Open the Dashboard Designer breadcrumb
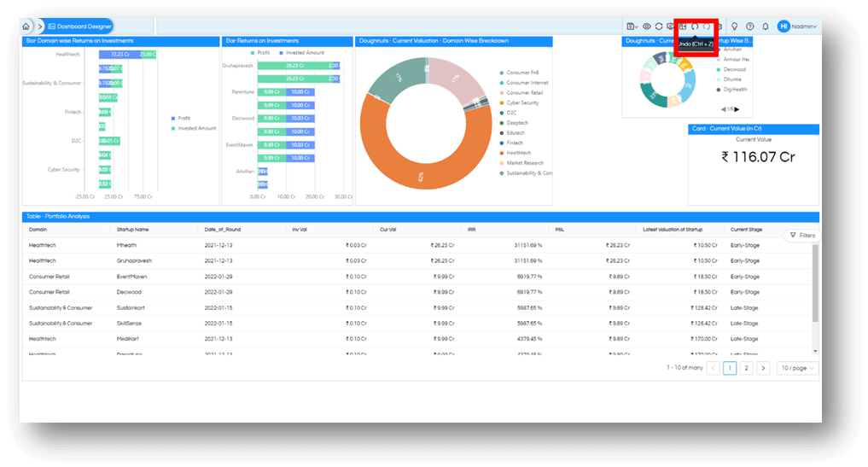 [79, 26]
